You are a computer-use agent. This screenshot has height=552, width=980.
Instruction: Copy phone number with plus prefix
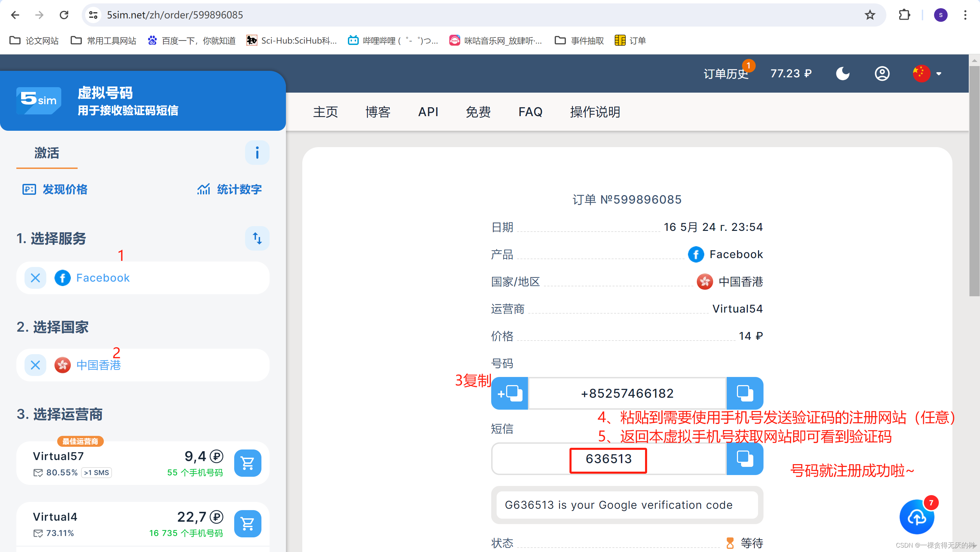coord(509,393)
